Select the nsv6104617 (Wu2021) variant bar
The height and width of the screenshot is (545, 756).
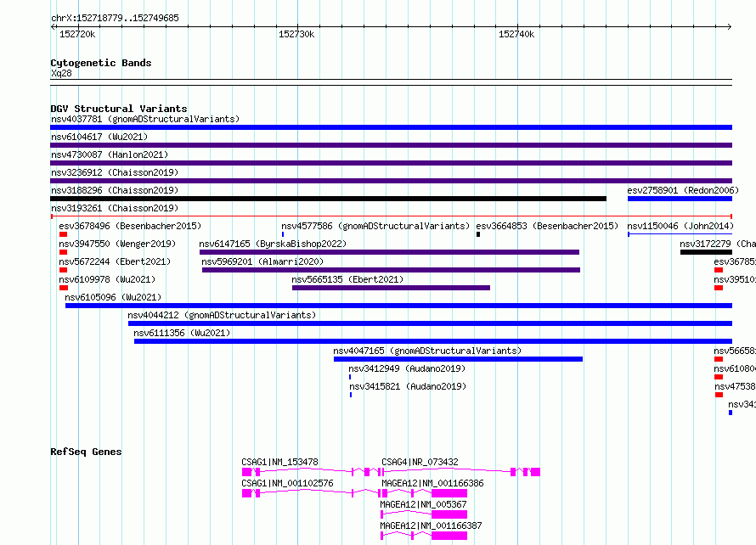(x=391, y=145)
